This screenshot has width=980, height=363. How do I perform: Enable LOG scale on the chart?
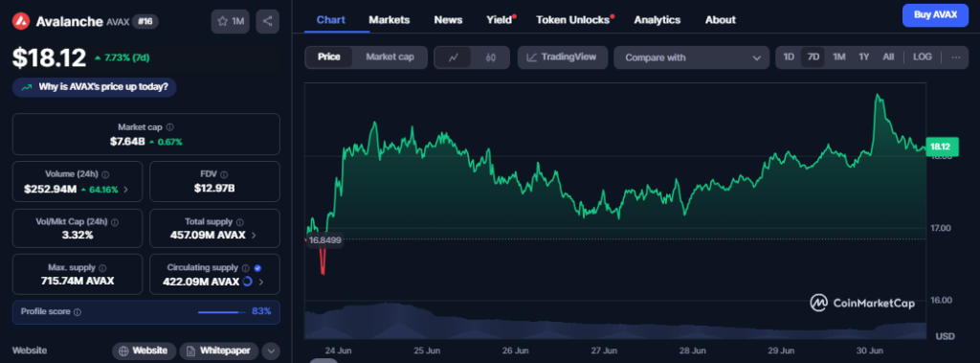point(922,57)
